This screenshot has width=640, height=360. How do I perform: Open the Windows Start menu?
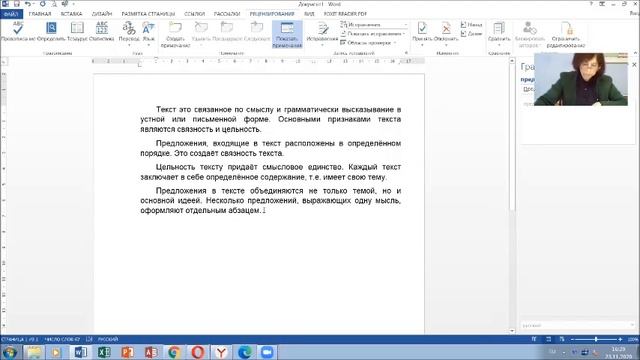click(10, 352)
